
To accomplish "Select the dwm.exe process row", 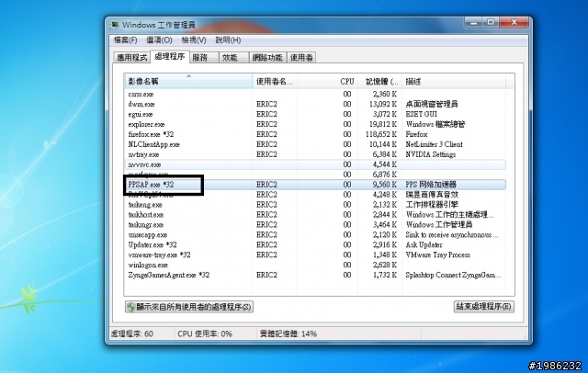I will (x=315, y=104).
